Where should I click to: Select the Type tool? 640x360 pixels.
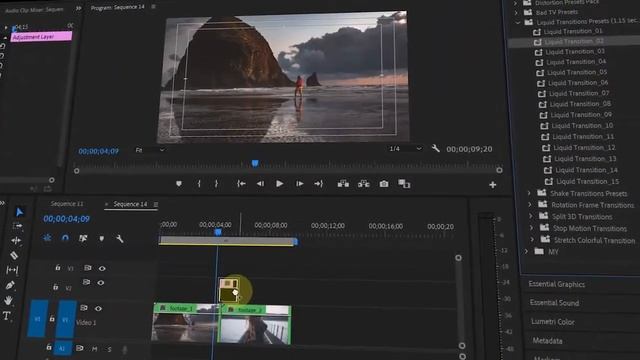point(7,316)
